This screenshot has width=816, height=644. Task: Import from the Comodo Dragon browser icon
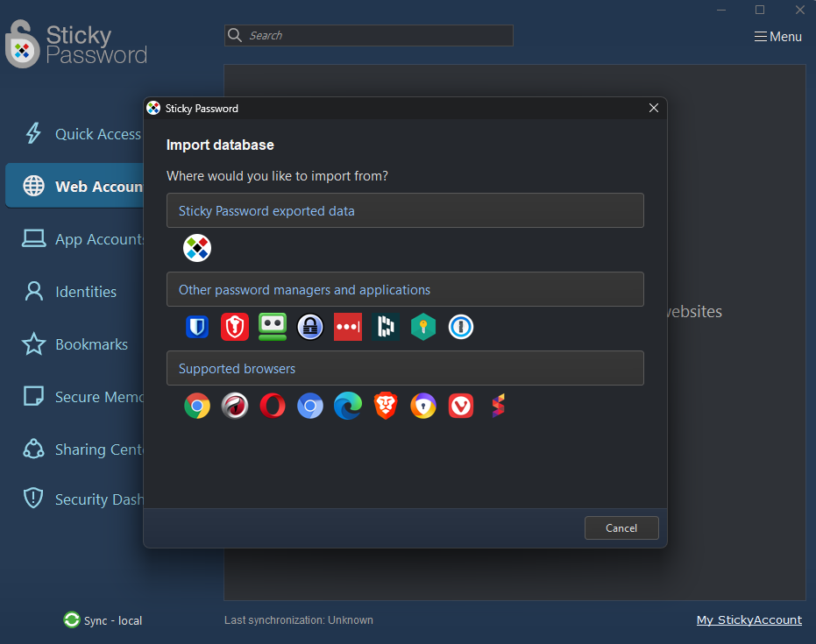(x=235, y=406)
